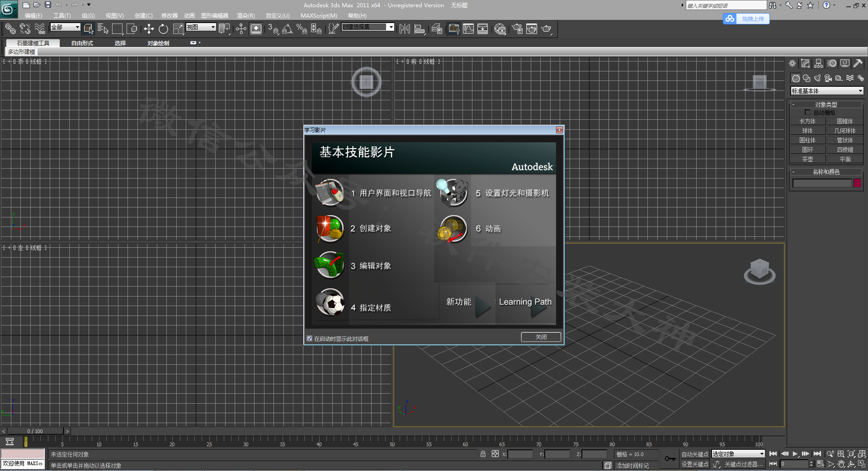
Task: Open the reference coordinate dropdown 视图
Action: tap(201, 27)
